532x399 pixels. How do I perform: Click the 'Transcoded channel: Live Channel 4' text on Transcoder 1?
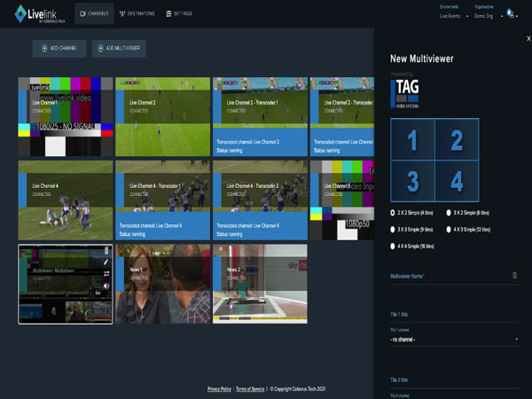pos(151,225)
